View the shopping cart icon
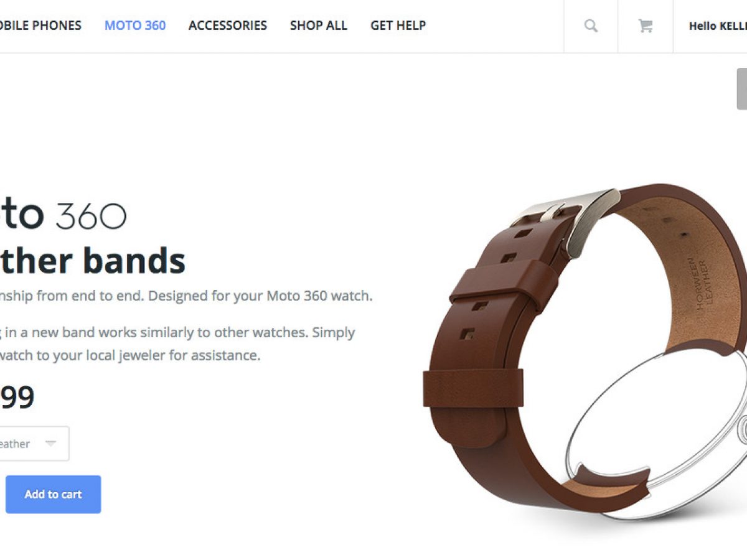 coord(646,26)
